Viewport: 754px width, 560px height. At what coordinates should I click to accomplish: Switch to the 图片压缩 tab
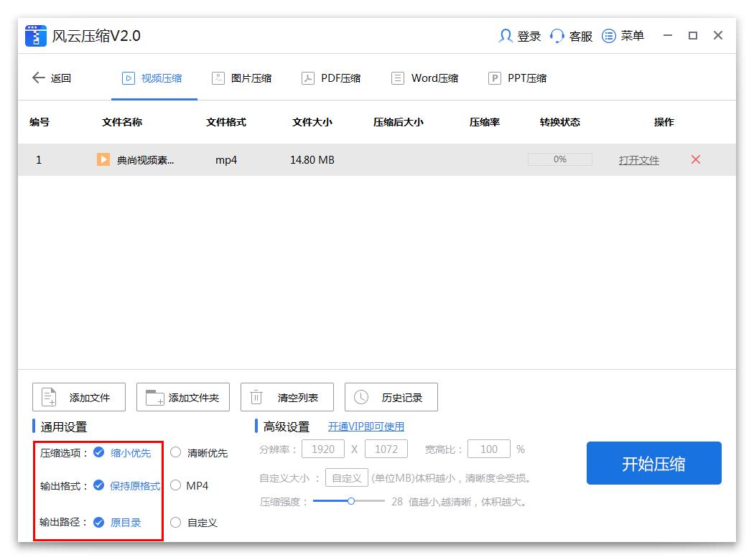click(x=242, y=78)
